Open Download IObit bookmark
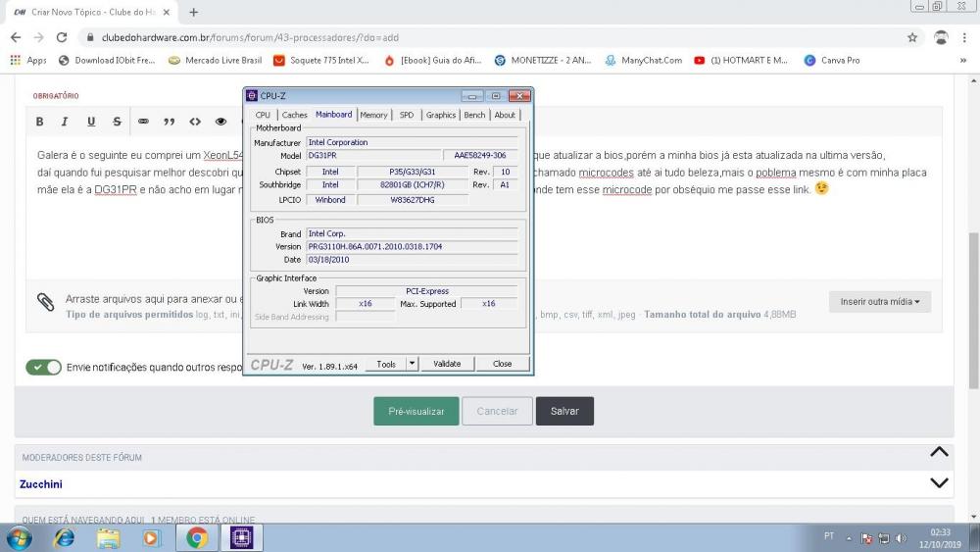 [106, 60]
